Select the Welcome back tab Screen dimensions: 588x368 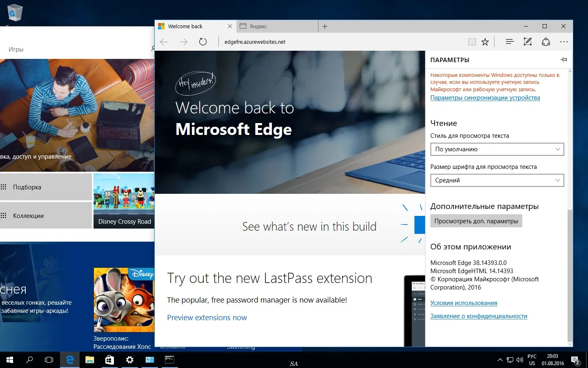195,26
